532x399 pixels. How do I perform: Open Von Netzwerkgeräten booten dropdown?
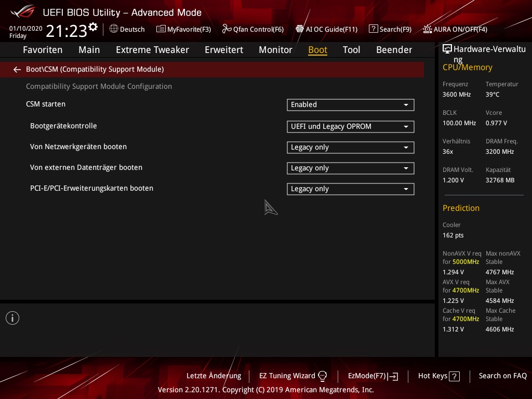tap(351, 148)
